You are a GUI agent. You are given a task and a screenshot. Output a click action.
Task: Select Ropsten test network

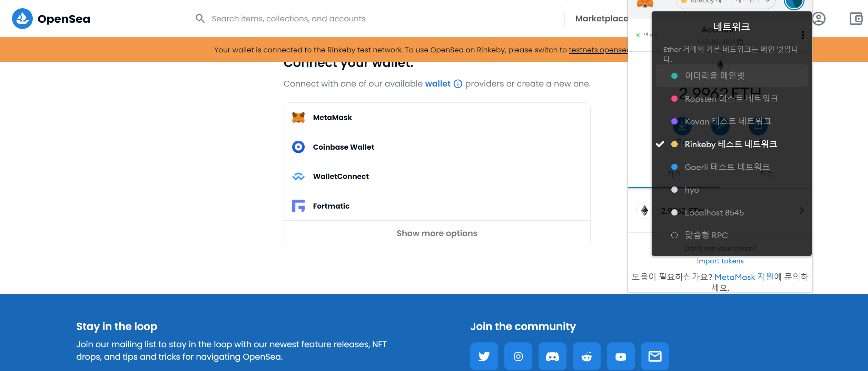point(731,99)
